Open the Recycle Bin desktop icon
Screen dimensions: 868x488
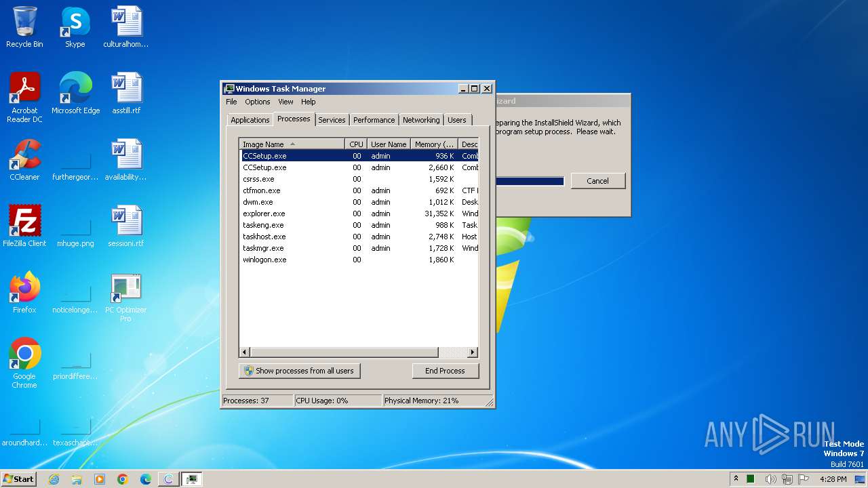click(24, 27)
